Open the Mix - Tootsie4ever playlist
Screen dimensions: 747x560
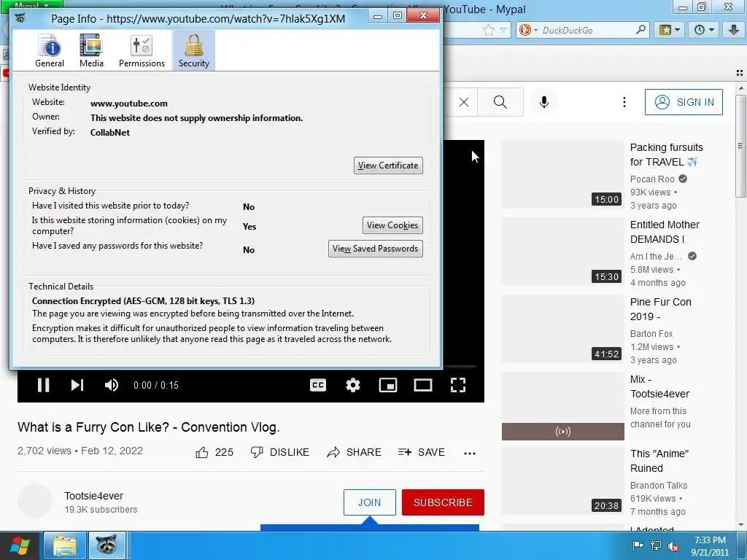(659, 386)
